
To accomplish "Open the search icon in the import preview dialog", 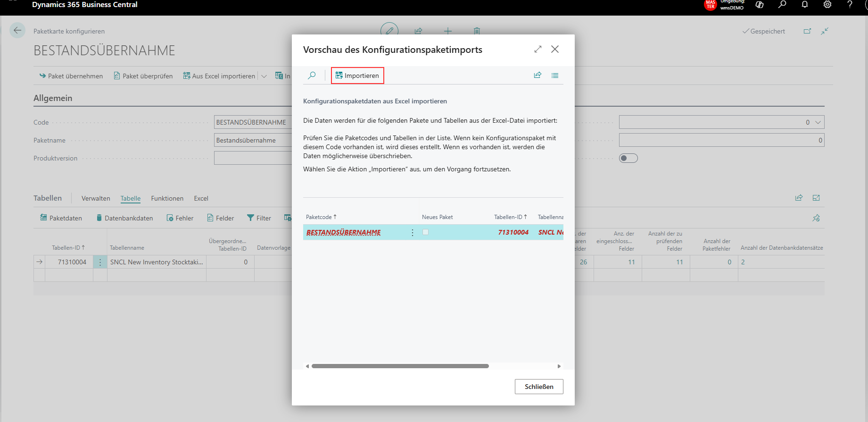I will (x=312, y=76).
